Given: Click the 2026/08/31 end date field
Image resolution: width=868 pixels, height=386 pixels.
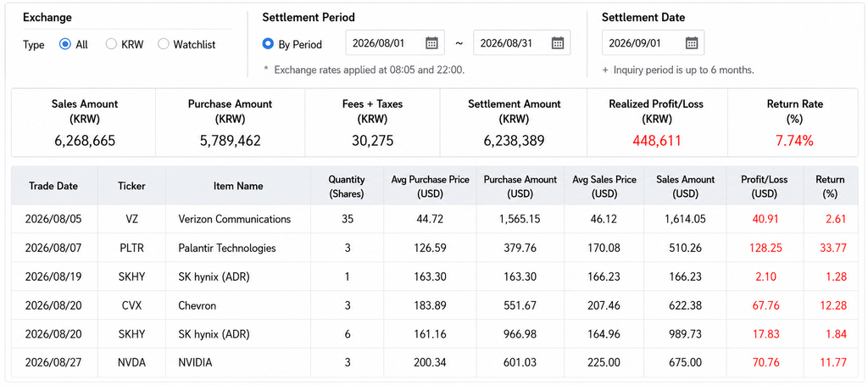Looking at the screenshot, I should point(521,42).
